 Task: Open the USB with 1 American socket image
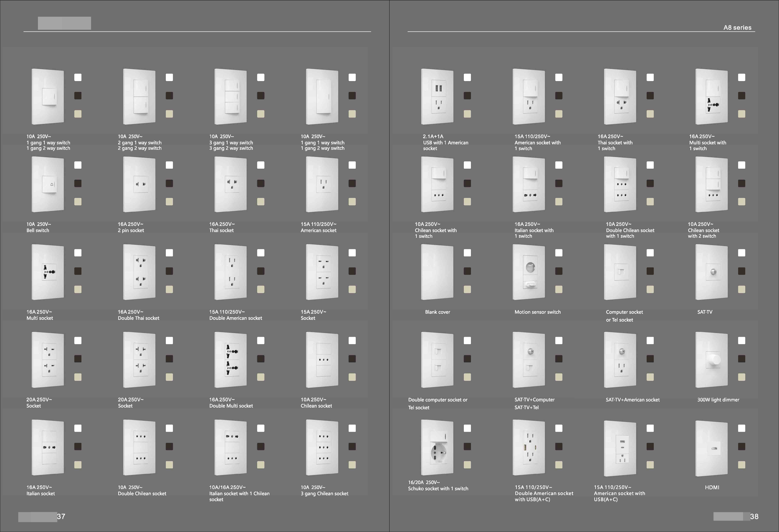[437, 97]
